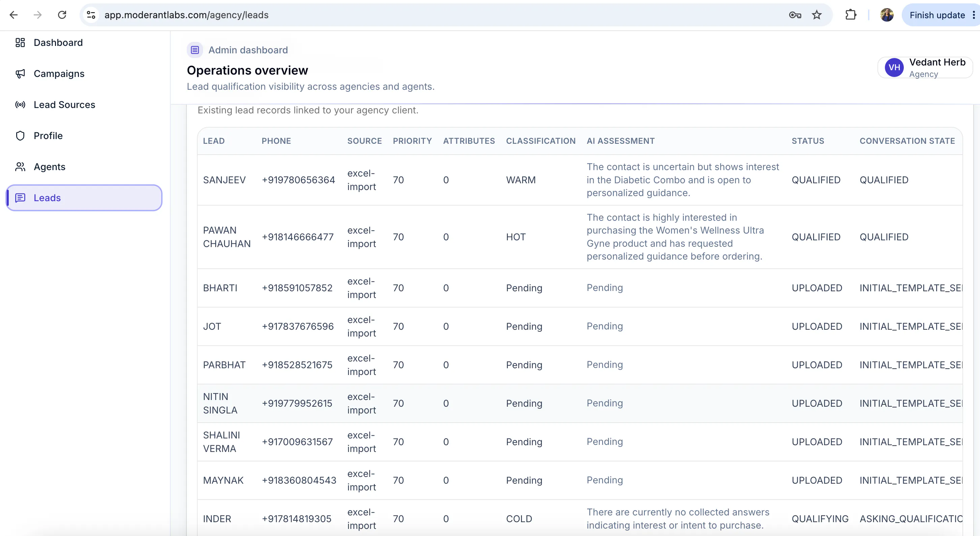
Task: Open the Agents section
Action: (x=84, y=167)
